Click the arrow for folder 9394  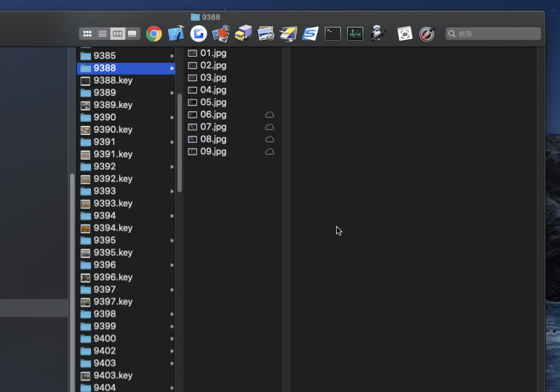pos(172,216)
